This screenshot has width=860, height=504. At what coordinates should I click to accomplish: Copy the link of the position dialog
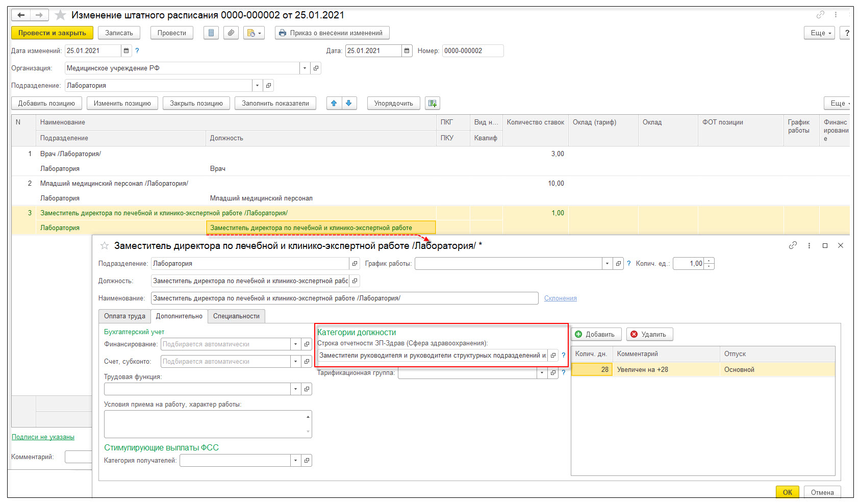[x=793, y=245]
